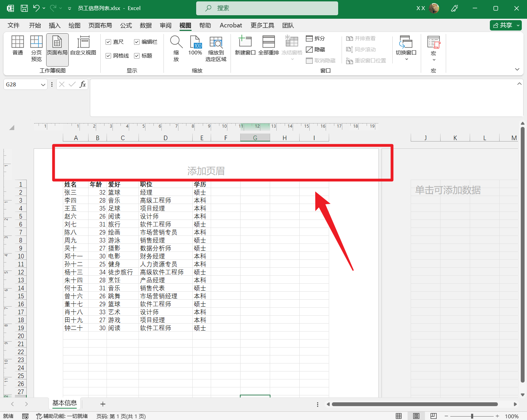The image size is (527, 420).
Task: Expand the 切换窗口 dropdown
Action: click(406, 59)
